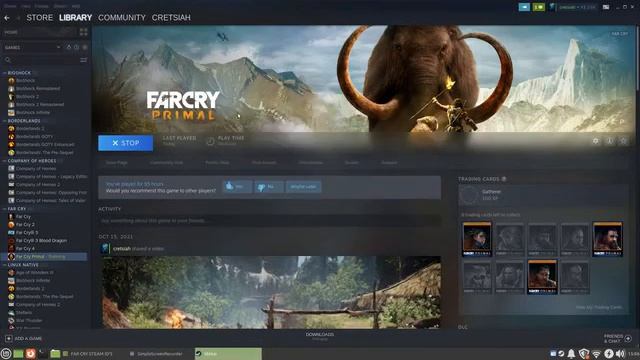This screenshot has height=360, width=640.
Task: Select Borderlands GOTY Enhanced in the list
Action: 45,144
